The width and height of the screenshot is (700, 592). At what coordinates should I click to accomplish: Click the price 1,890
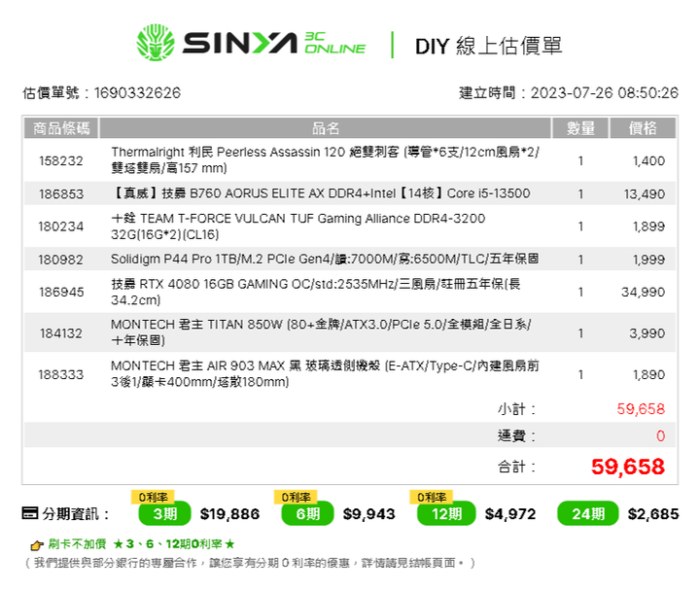click(648, 374)
